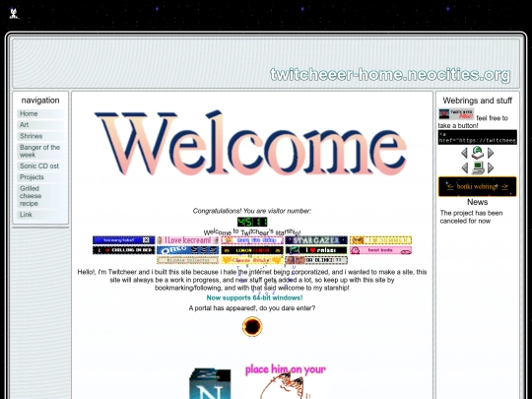Viewport: 532px width, 399px height.
Task: Open the Home navigation link
Action: [40, 113]
